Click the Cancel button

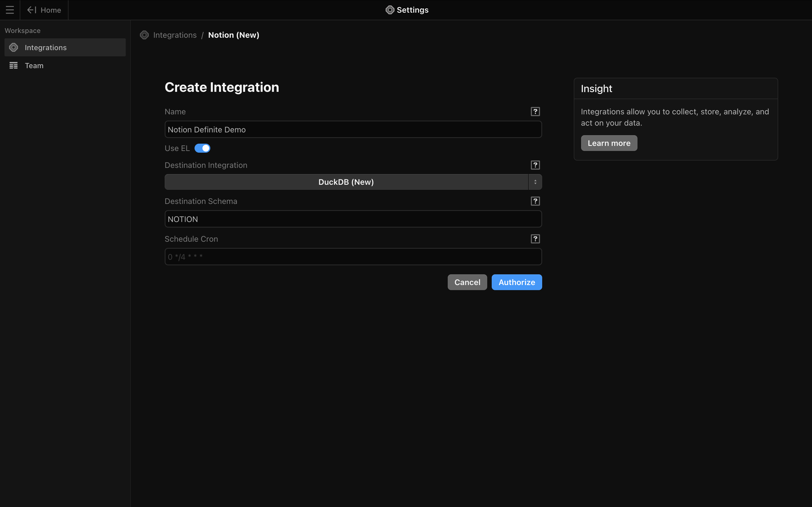467,282
